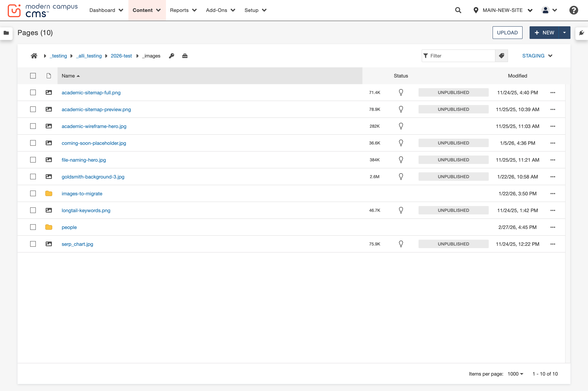588x391 pixels.
Task: Open the help question mark icon
Action: pyautogui.click(x=574, y=10)
